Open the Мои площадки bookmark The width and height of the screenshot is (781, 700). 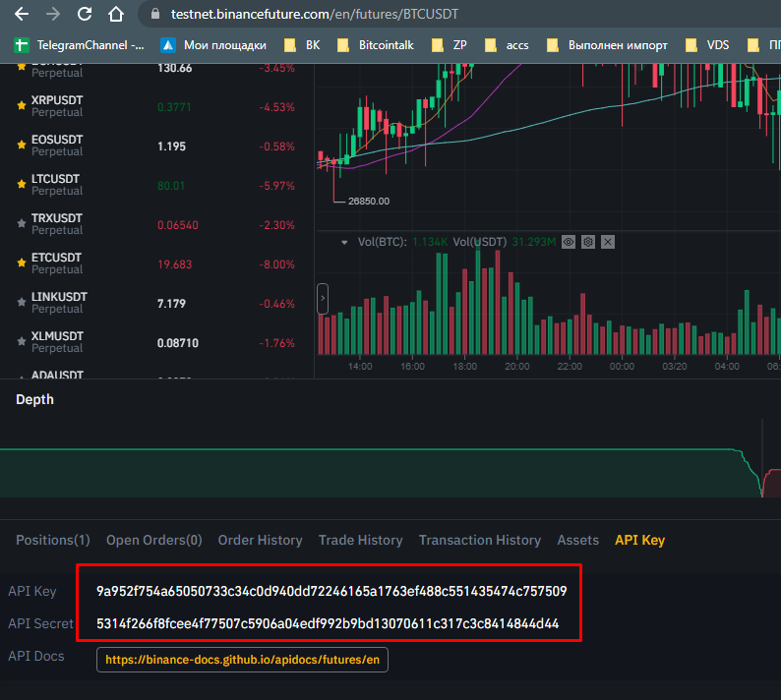coord(213,45)
